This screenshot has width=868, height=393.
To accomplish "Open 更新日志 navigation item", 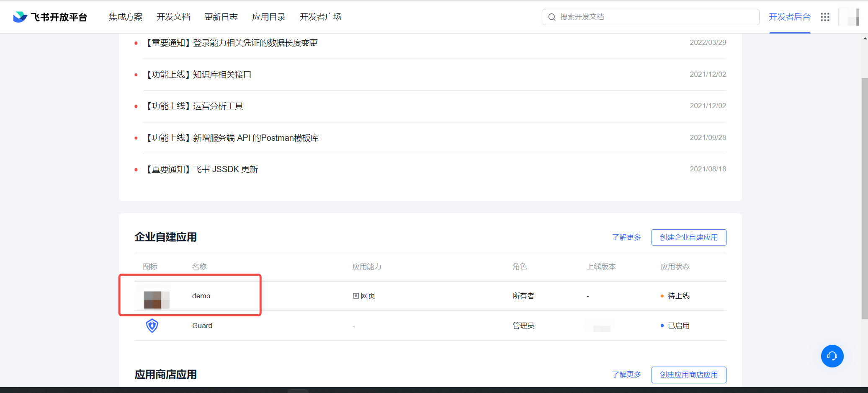I will [221, 17].
